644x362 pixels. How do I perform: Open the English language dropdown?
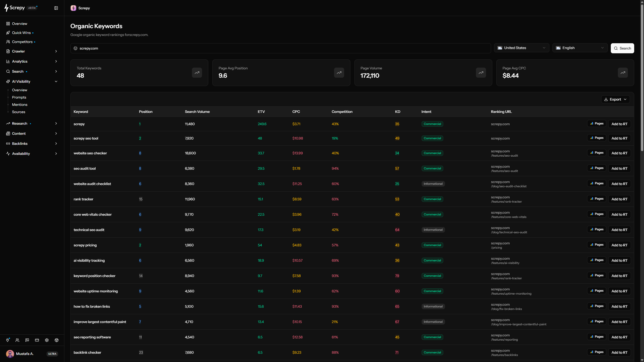coord(580,48)
